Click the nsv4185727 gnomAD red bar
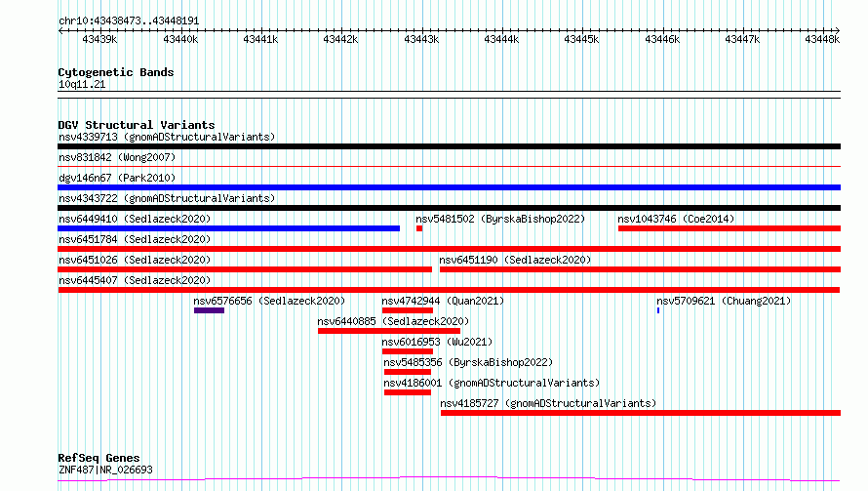The image size is (868, 491). click(641, 413)
